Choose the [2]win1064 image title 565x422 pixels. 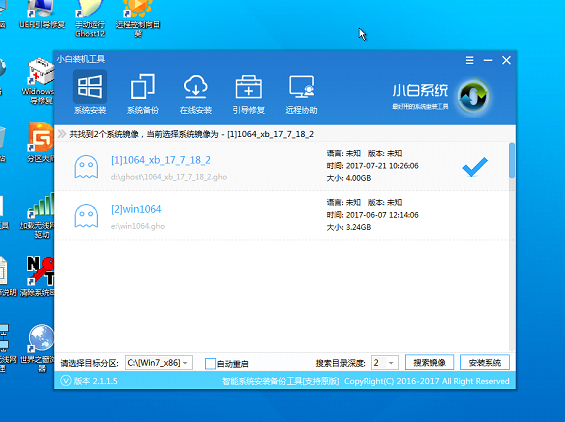pyautogui.click(x=136, y=209)
